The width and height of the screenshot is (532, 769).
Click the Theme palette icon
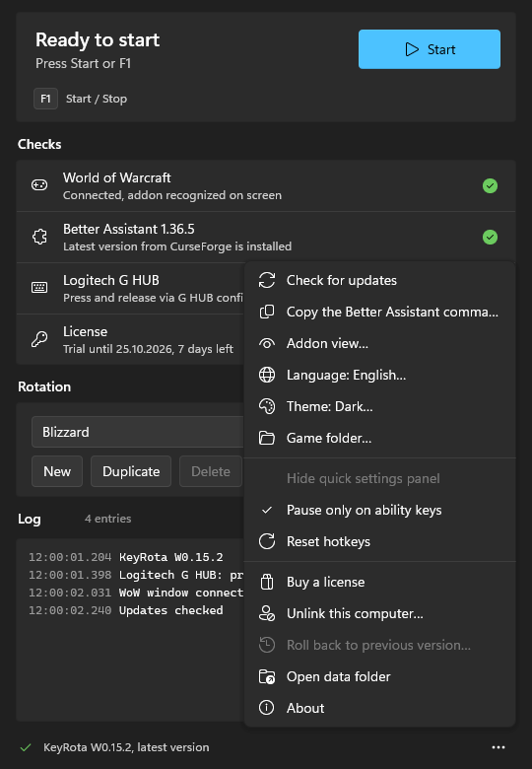266,406
